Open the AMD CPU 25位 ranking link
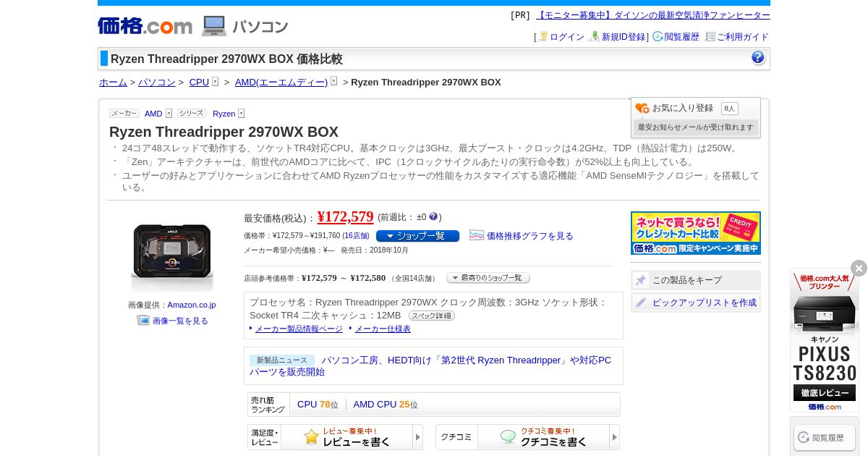Viewport: 868px width, 456px height. (x=386, y=405)
